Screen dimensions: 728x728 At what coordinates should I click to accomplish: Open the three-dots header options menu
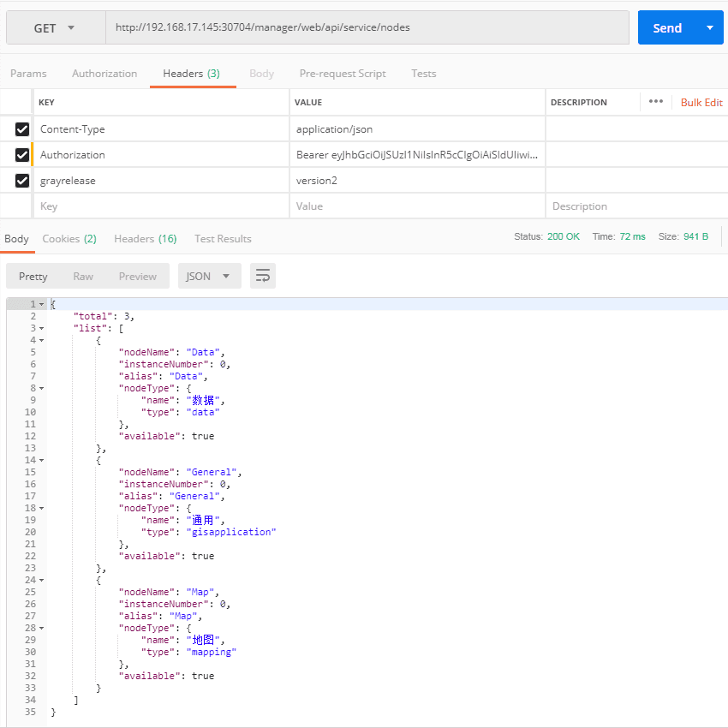[656, 101]
